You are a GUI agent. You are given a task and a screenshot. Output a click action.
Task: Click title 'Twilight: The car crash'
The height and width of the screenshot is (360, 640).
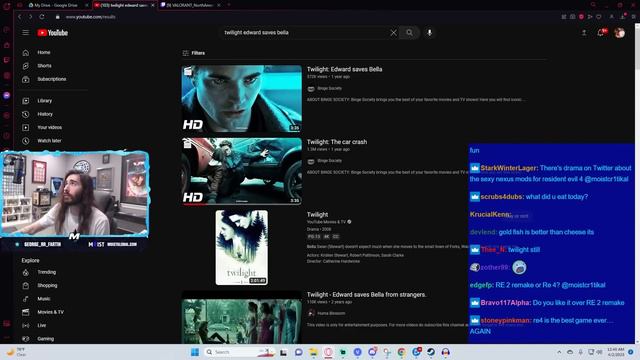click(x=337, y=142)
